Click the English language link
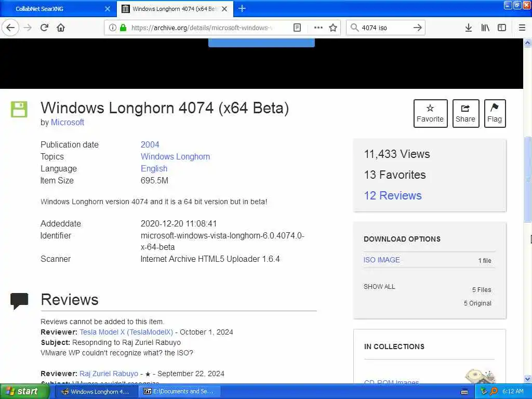Screen dimensions: 532x399 click(x=154, y=169)
